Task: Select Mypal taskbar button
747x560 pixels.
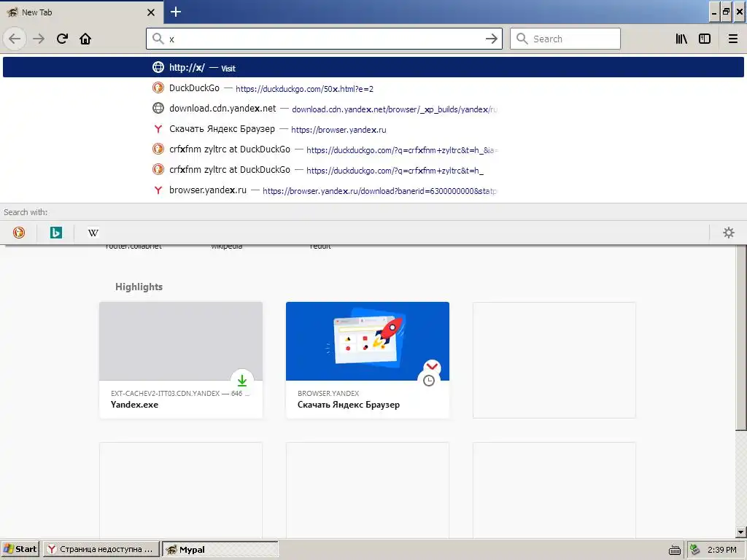Action: click(220, 549)
